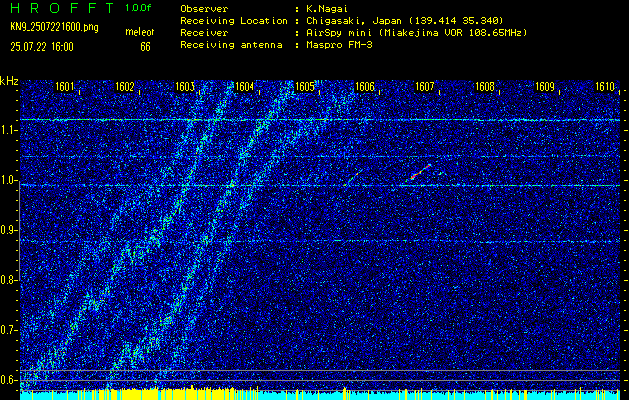The image size is (629, 400).
Task: Click the meteor count value 66
Action: 145,47
